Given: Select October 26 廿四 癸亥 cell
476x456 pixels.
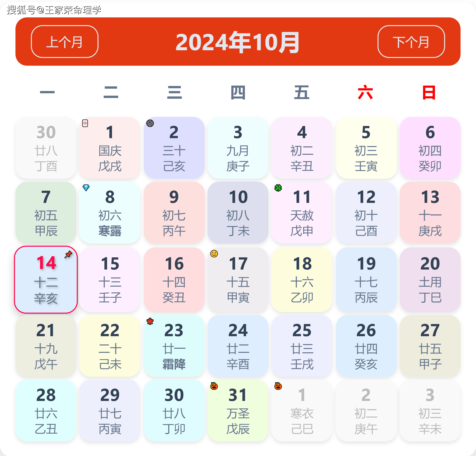Looking at the screenshot, I should point(366,346).
